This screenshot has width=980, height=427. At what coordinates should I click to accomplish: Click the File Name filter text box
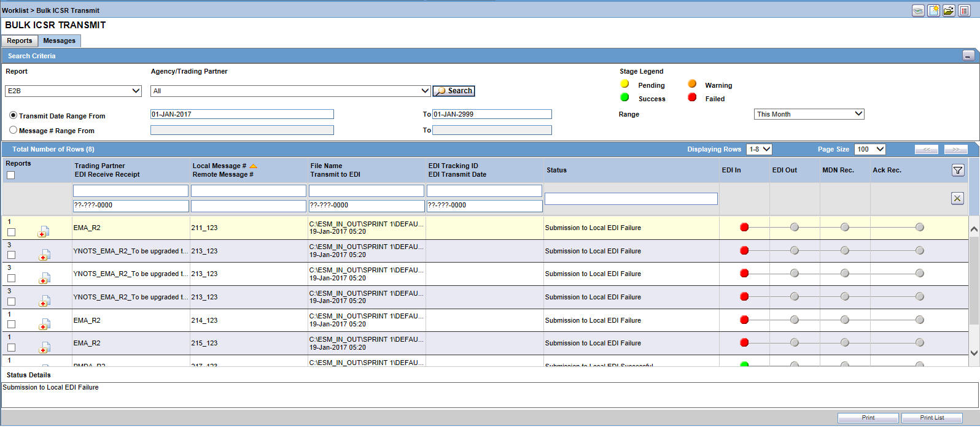(367, 191)
